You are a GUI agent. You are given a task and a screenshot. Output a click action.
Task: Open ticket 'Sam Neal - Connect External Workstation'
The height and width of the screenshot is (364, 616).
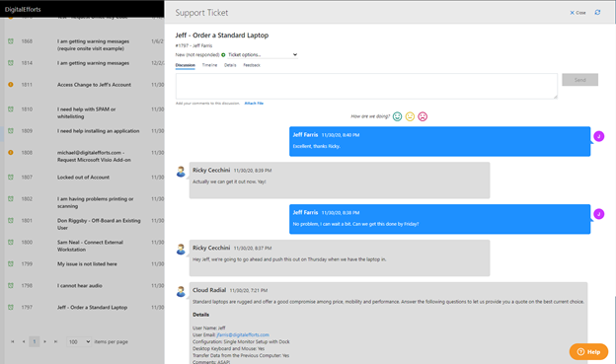point(91,246)
